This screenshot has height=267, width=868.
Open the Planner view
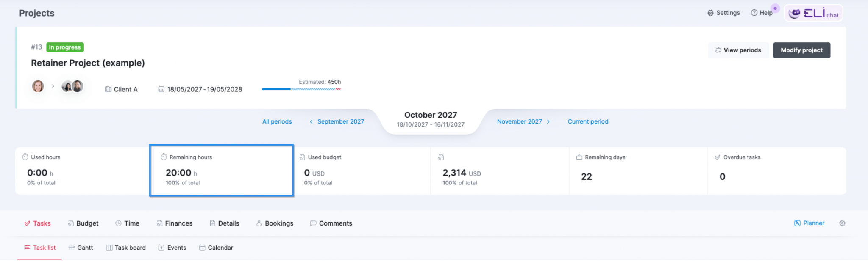[809, 223]
